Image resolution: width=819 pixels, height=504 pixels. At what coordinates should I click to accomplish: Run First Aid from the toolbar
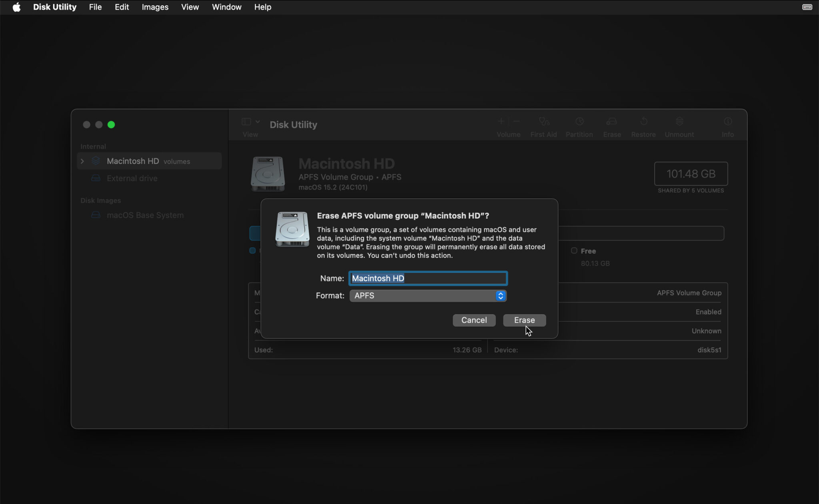click(543, 125)
